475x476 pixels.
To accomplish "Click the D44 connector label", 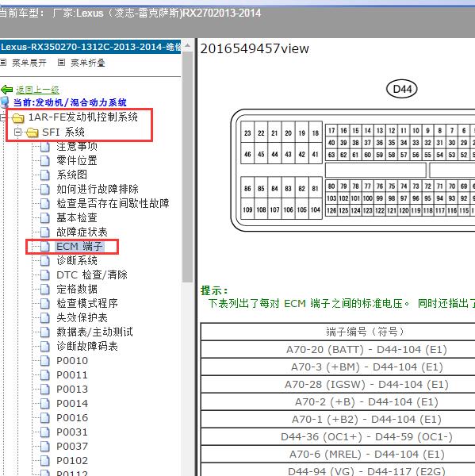I will (x=402, y=89).
